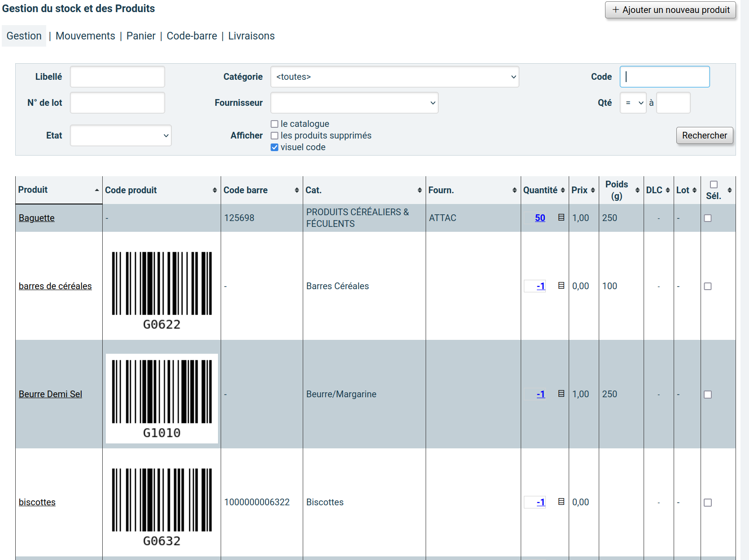The height and width of the screenshot is (560, 749).
Task: Uncheck the 'visuel code' checkbox
Action: pos(274,147)
